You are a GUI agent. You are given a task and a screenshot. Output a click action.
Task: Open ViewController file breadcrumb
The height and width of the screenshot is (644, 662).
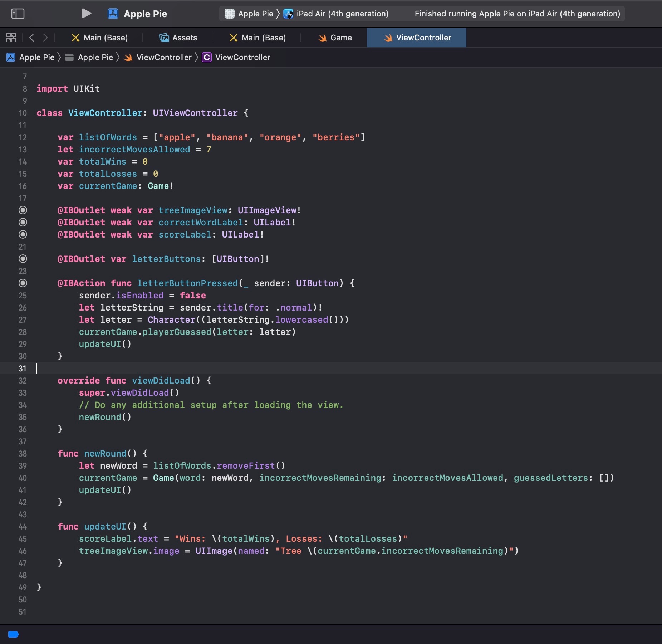tap(158, 57)
